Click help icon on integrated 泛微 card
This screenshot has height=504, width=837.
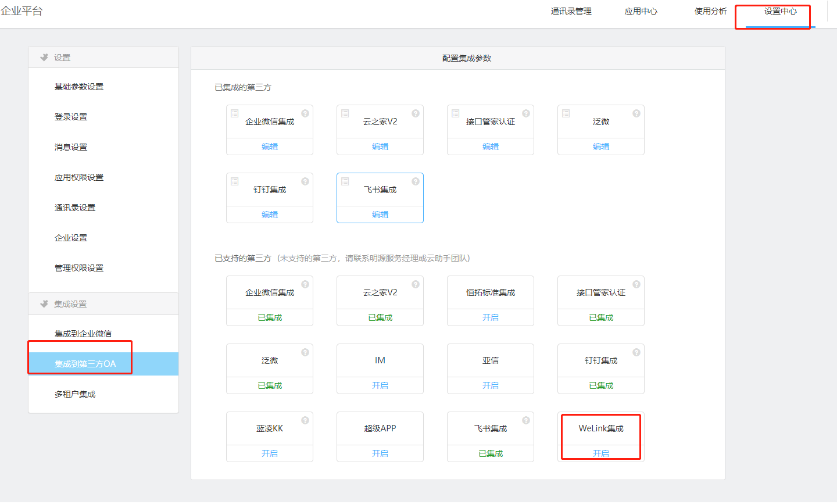point(636,113)
